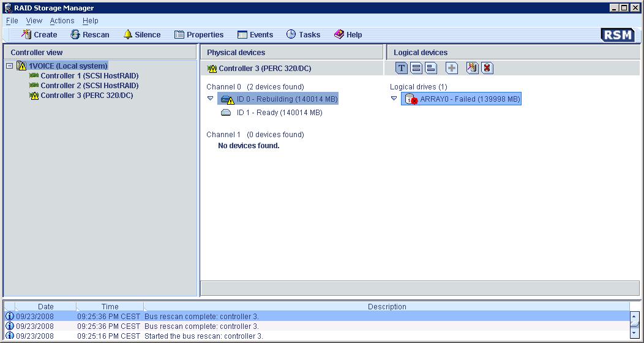Click the Channel 1 devices label
Screen dimensions: 644x343
255,134
